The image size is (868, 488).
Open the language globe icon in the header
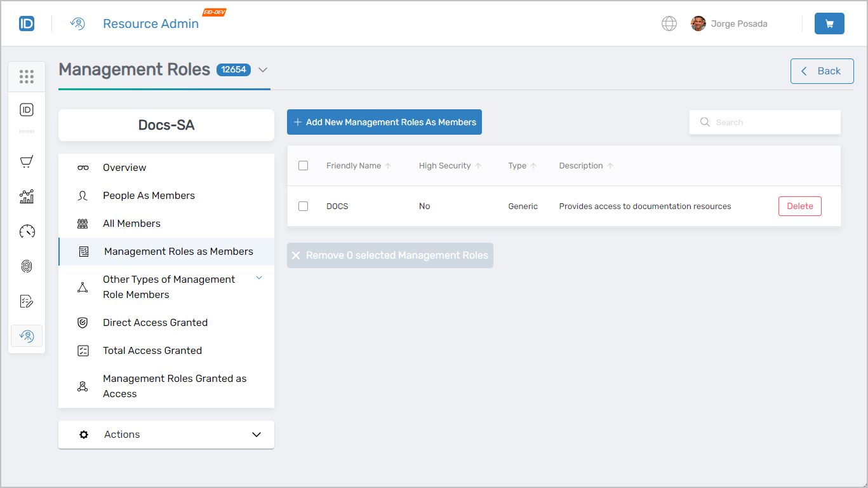(669, 23)
